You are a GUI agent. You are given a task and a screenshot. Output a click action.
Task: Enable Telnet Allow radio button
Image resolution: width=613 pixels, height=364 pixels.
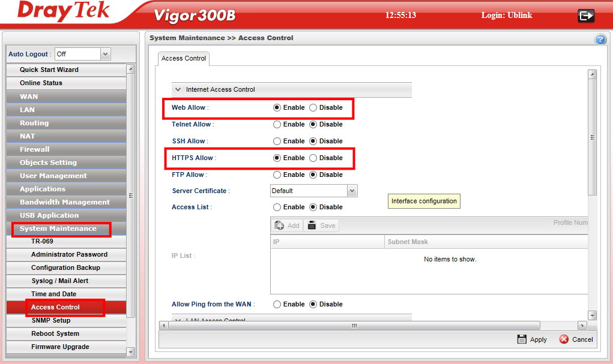click(277, 125)
